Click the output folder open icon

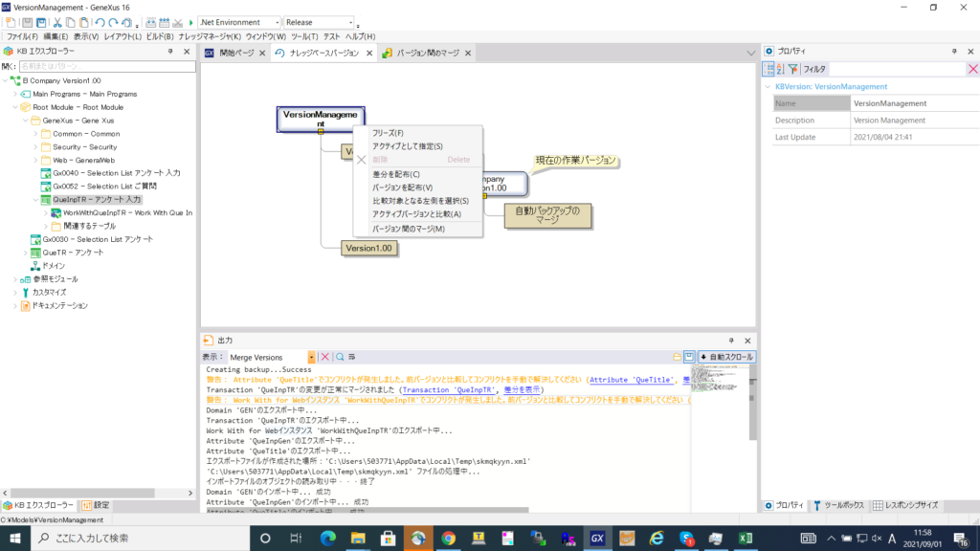(x=677, y=357)
